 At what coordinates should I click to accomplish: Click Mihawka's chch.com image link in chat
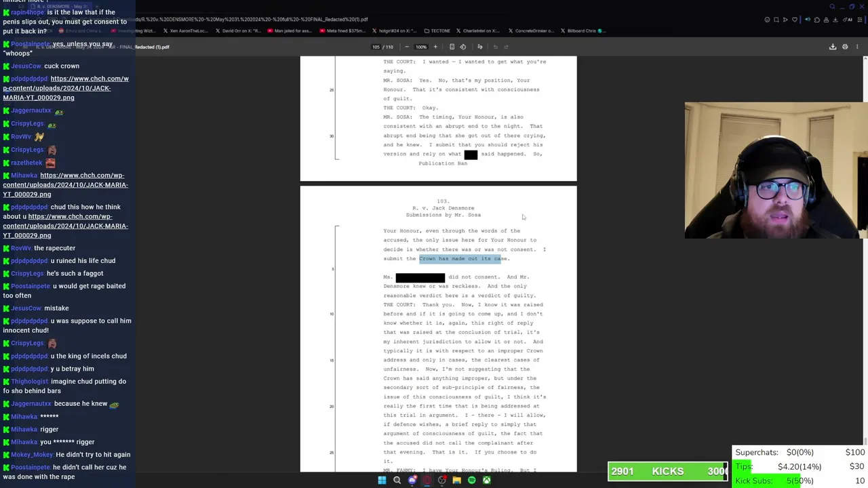[x=65, y=184]
